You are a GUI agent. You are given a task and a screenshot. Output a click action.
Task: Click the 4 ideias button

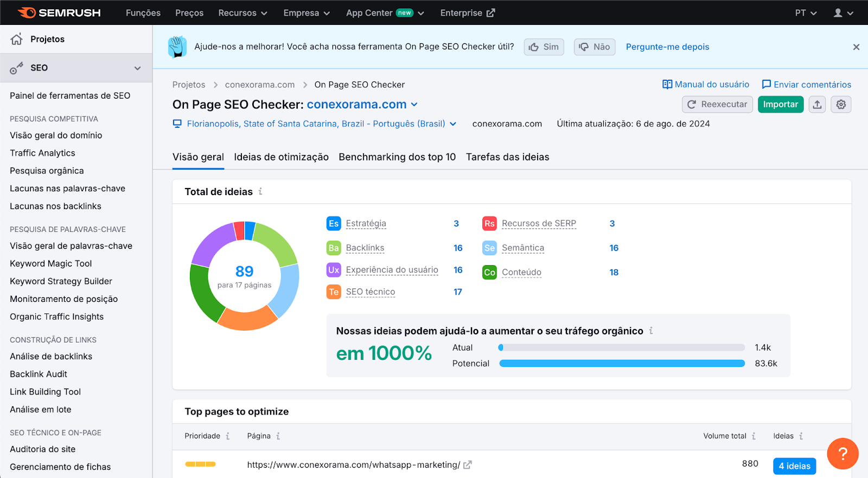794,466
